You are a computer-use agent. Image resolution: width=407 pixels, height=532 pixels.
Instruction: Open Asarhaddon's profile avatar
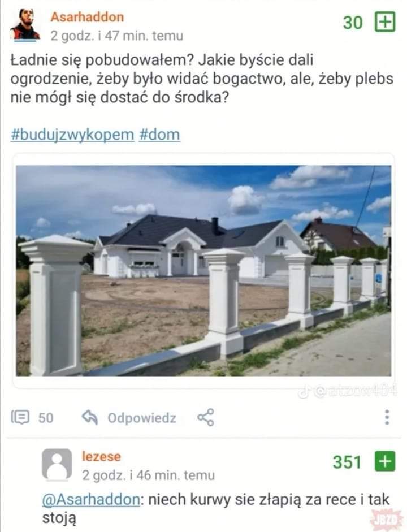pyautogui.click(x=25, y=24)
